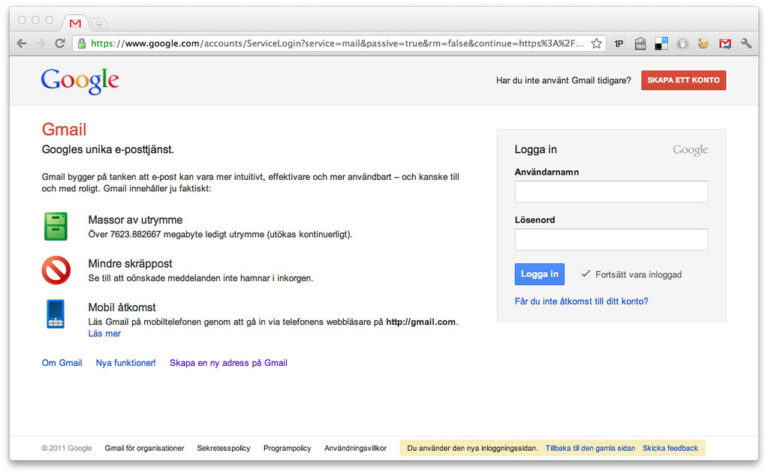Click the box-shaped extension icon in toolbar
This screenshot has width=768, height=474.
(x=640, y=44)
